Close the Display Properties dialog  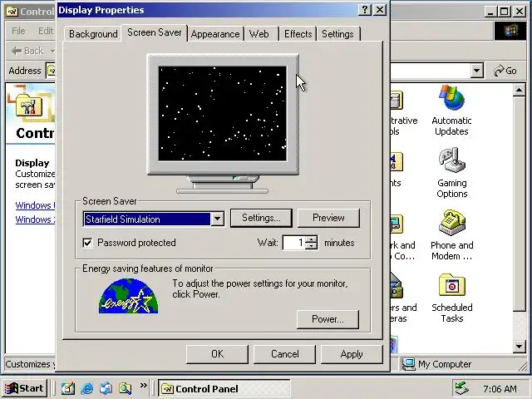tap(380, 10)
